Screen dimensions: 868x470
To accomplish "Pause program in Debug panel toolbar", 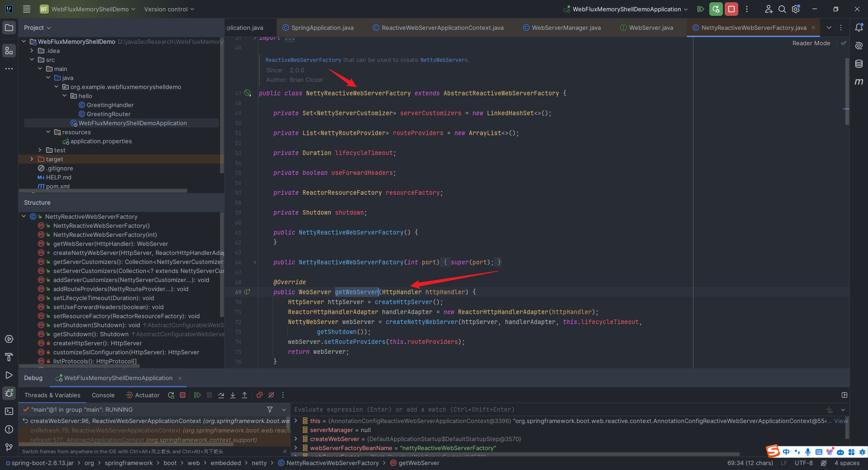I will point(209,395).
